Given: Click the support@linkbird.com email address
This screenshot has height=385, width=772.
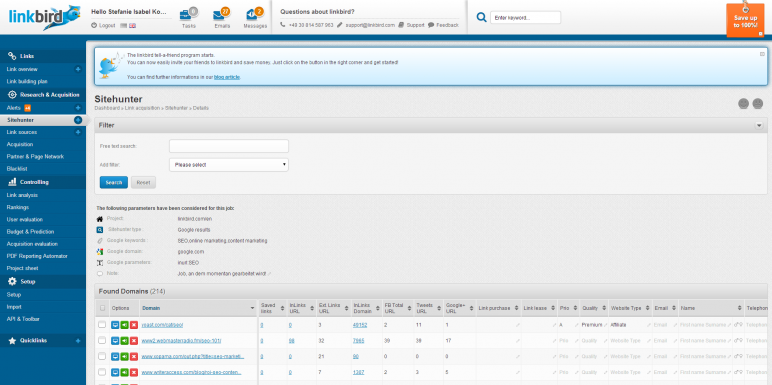Looking at the screenshot, I should pyautogui.click(x=369, y=25).
